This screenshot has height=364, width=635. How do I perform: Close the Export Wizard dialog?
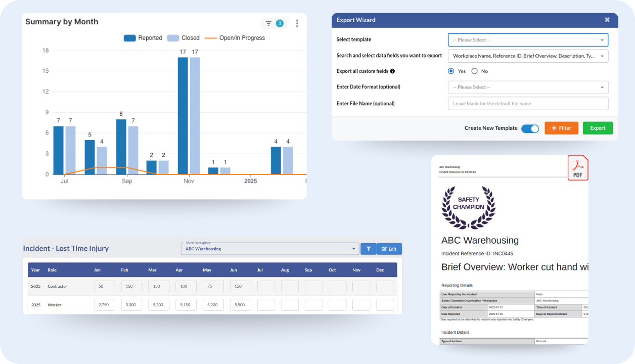coord(607,20)
